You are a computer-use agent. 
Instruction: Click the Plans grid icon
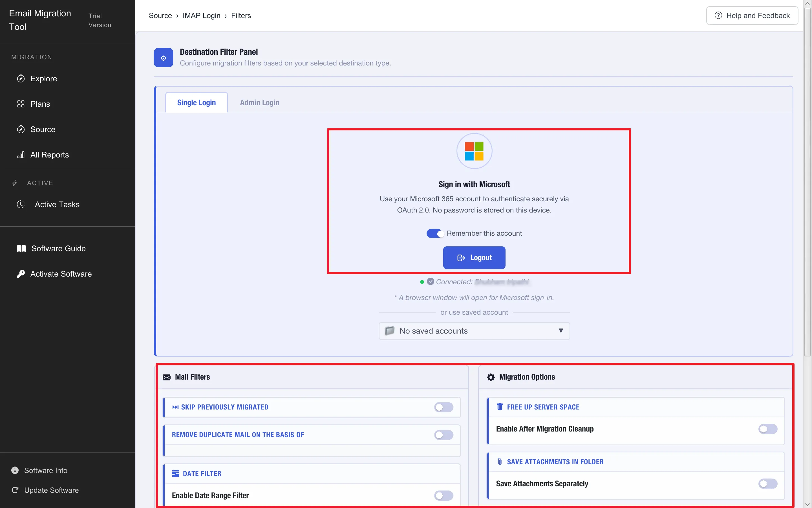(21, 104)
